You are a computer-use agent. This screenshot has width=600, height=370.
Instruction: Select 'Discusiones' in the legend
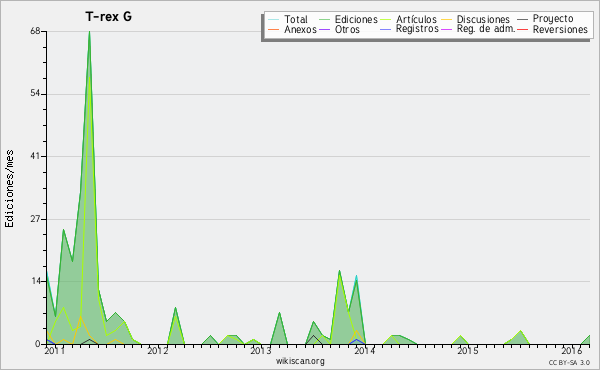[483, 19]
